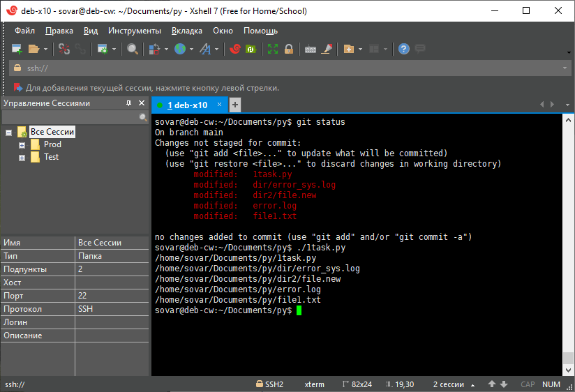The width and height of the screenshot is (575, 392).
Task: Click the Open session folder icon
Action: 33,49
